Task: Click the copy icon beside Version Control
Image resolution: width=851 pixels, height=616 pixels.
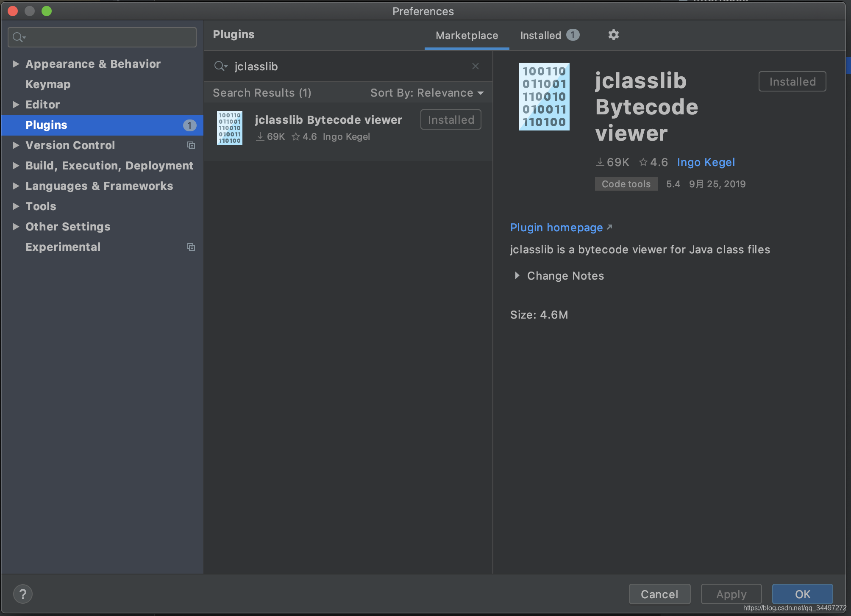Action: 191,145
